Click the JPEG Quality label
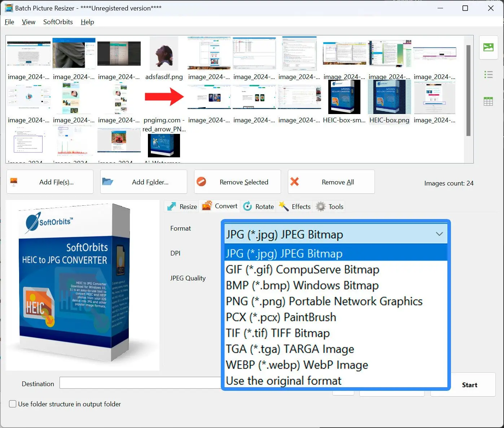Screen dimensions: 504x428 (x=188, y=278)
